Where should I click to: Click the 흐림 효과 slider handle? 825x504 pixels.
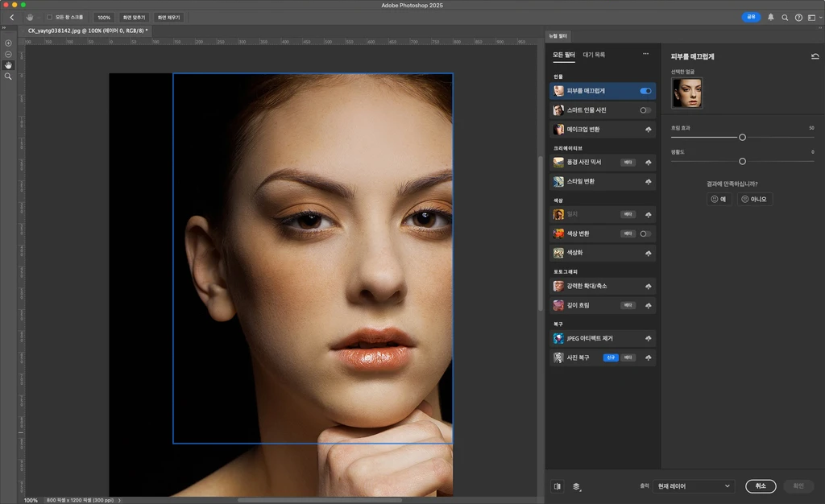click(x=742, y=138)
